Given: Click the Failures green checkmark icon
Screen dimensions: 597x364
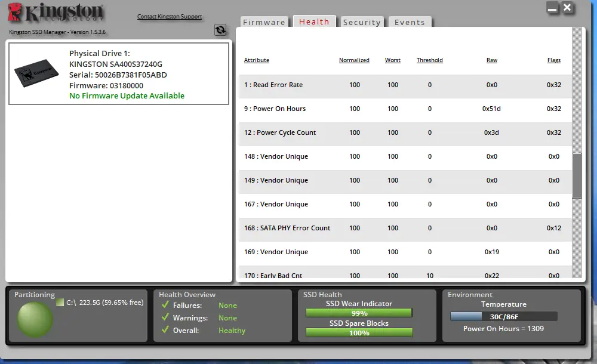Looking at the screenshot, I should 165,304.
